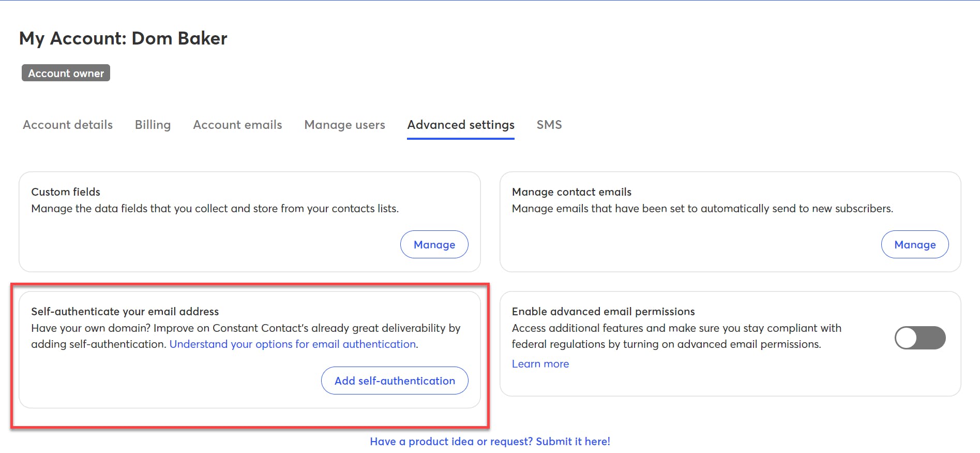The image size is (980, 453).
Task: Click the 'Self-authenticate your email address' title
Action: pos(125,312)
